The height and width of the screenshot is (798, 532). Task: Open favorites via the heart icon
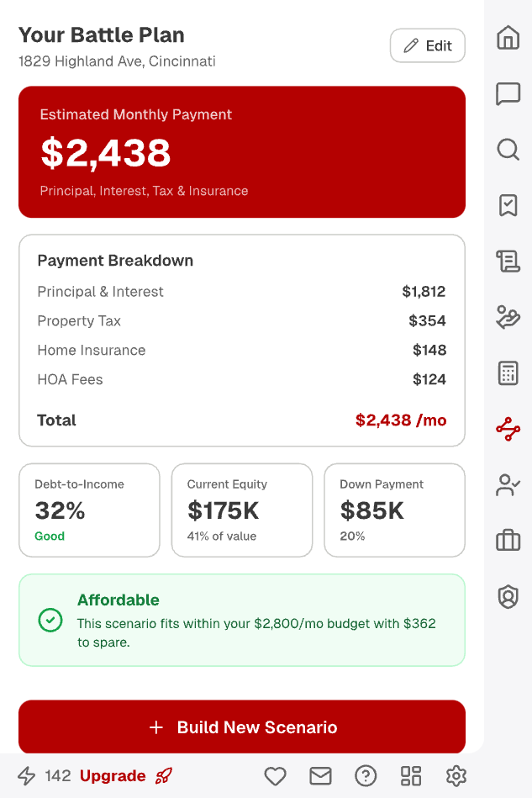(275, 775)
